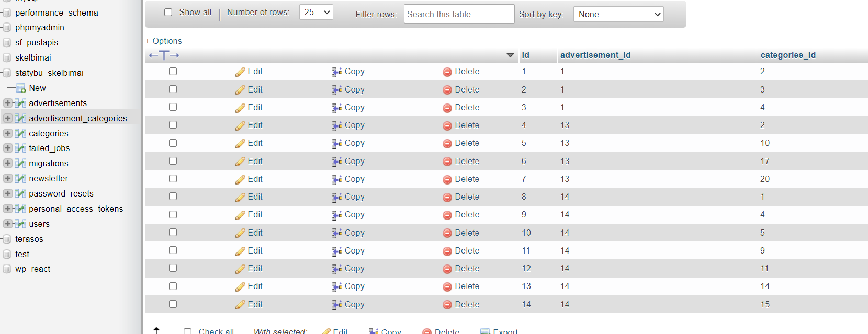Image resolution: width=868 pixels, height=334 pixels.
Task: Click categories_id value 17 in row 6
Action: coord(765,161)
